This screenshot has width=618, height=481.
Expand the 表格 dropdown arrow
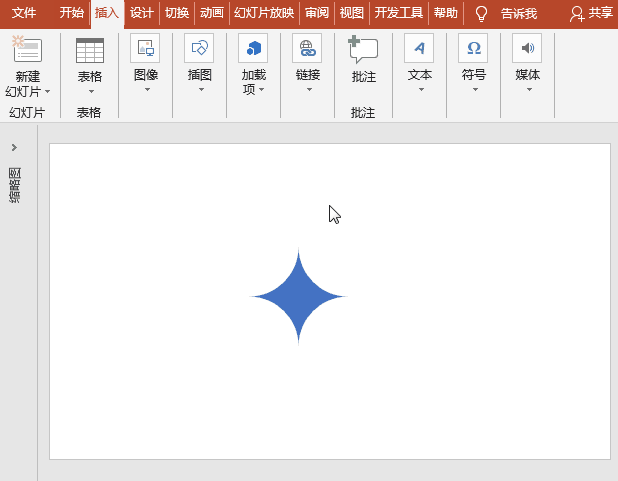click(89, 92)
